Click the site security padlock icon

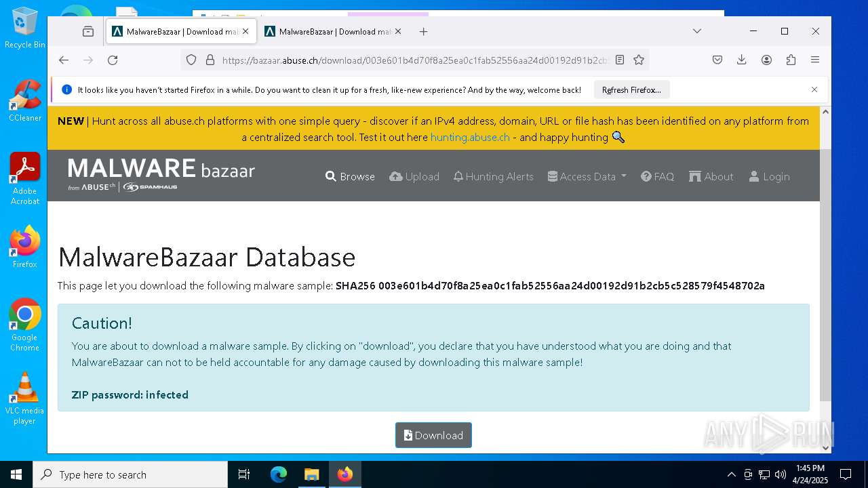pos(210,60)
